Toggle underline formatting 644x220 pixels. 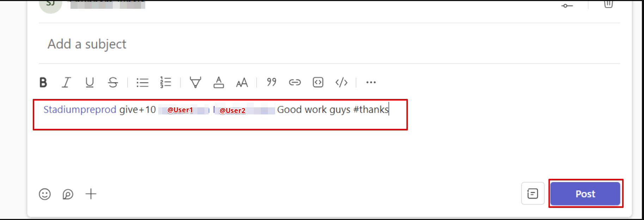click(90, 82)
